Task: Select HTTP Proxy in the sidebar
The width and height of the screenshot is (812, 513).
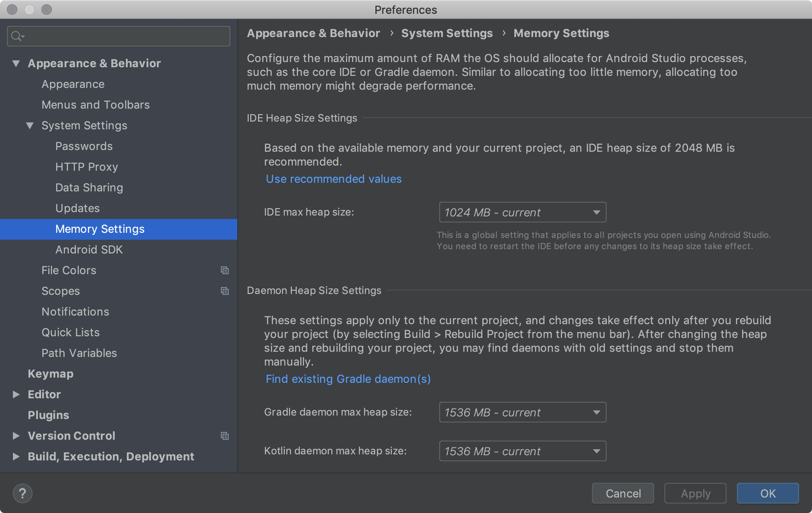Action: coord(86,167)
